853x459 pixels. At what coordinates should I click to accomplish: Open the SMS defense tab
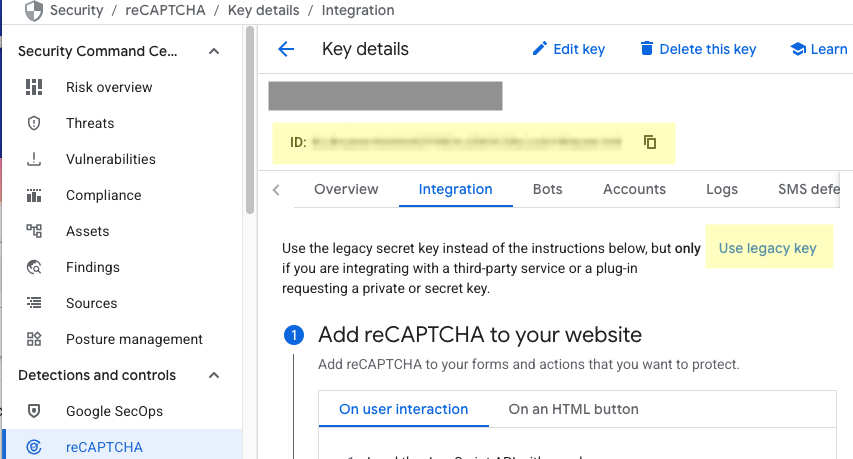pos(808,189)
